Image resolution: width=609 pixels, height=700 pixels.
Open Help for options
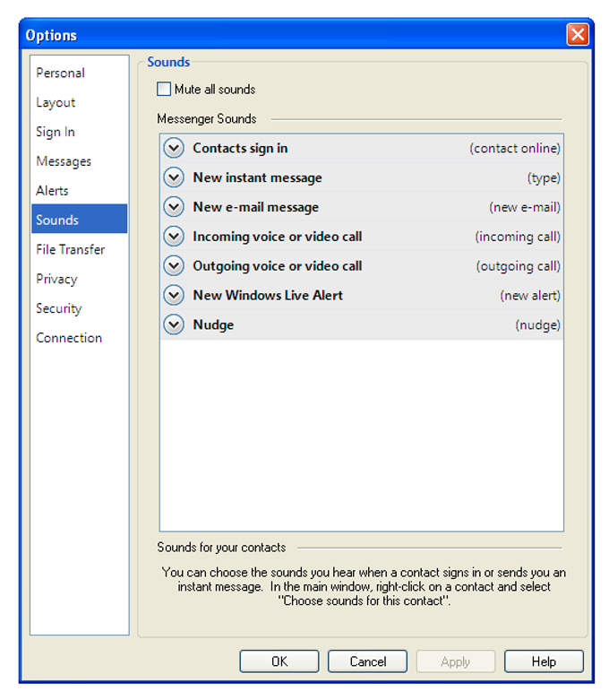pos(544,661)
